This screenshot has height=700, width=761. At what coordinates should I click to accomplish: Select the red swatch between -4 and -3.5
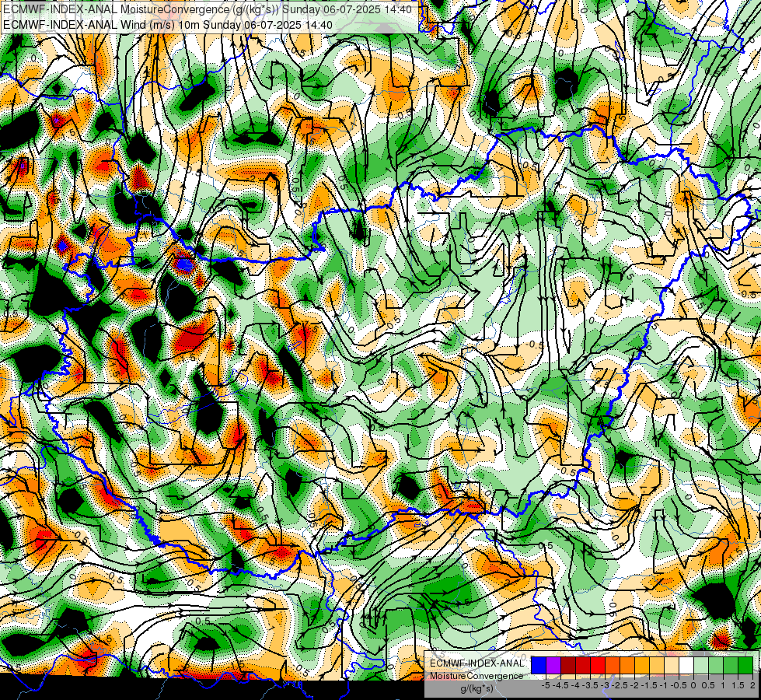point(583,666)
